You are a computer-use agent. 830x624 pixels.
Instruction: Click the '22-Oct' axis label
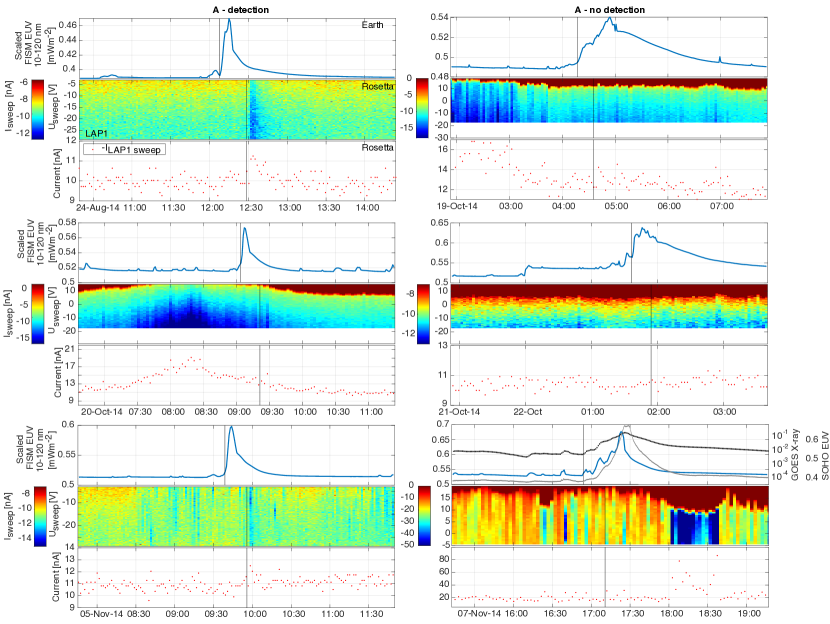click(x=527, y=412)
